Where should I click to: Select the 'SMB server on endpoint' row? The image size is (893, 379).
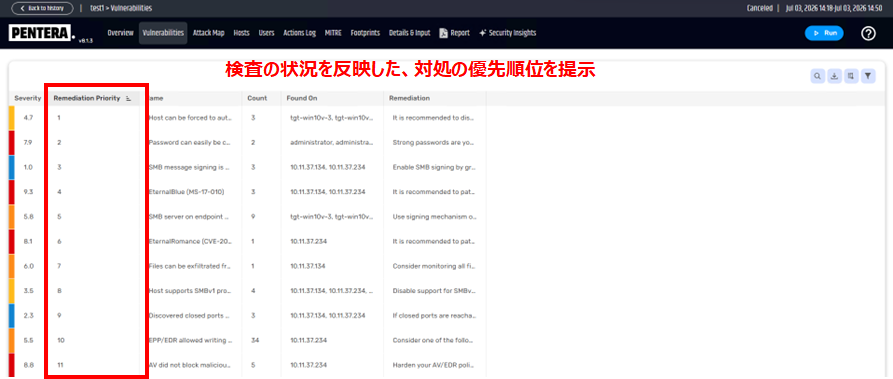click(x=189, y=217)
